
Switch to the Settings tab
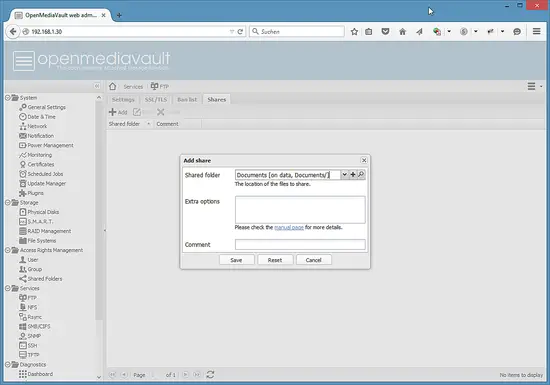coord(123,100)
